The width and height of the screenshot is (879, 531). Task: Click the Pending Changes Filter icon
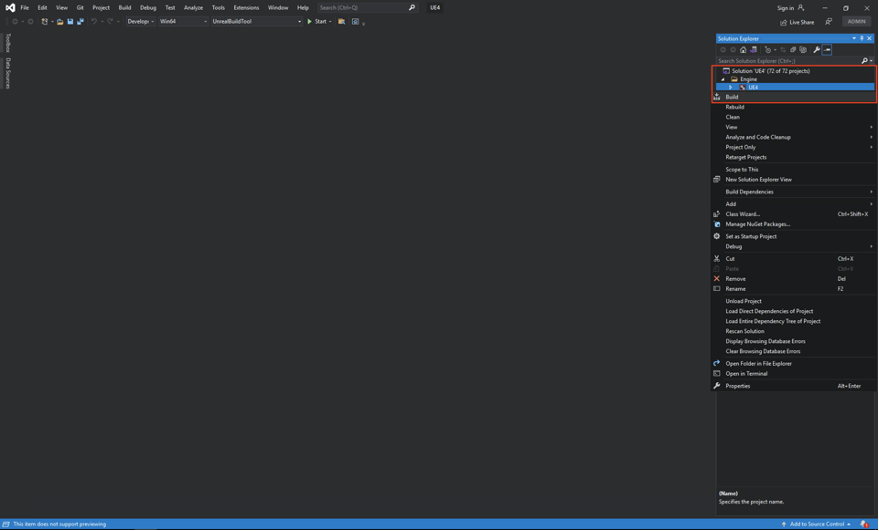point(768,50)
